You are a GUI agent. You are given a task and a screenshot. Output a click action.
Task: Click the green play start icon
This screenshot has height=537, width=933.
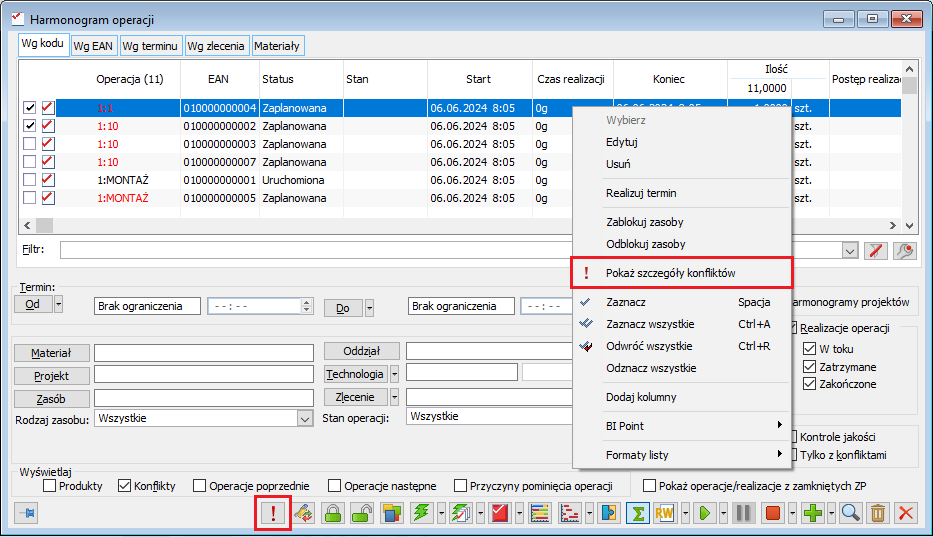[705, 513]
